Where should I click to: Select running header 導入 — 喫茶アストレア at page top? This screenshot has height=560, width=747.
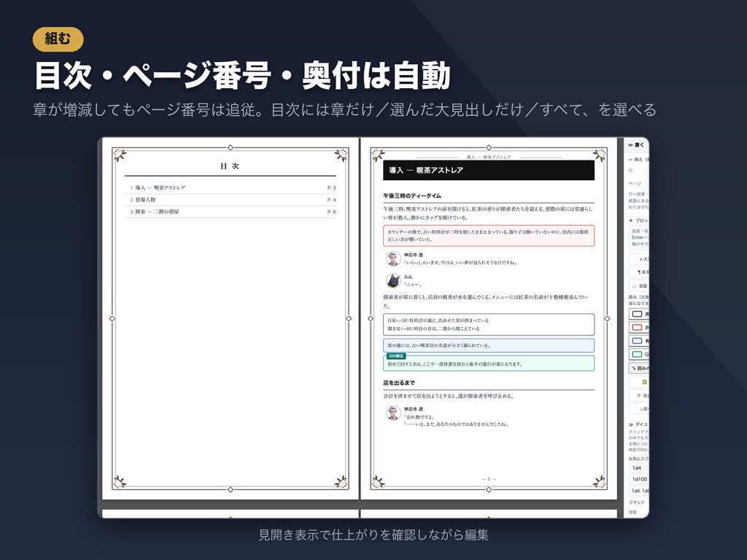click(x=488, y=157)
